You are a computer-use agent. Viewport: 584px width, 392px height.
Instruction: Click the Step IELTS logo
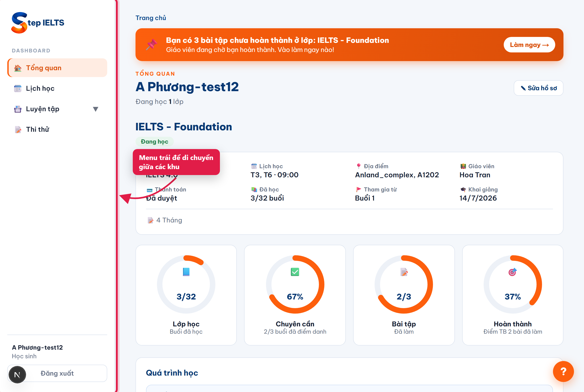(x=38, y=23)
